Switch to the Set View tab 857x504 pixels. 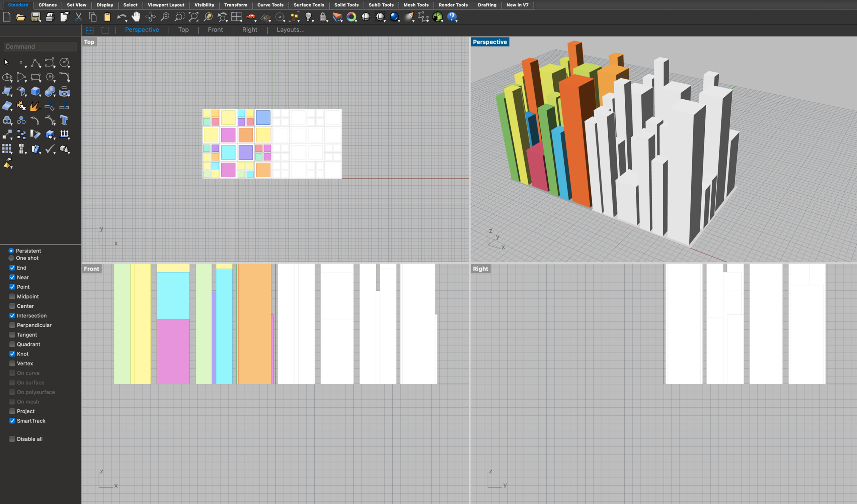(x=77, y=5)
